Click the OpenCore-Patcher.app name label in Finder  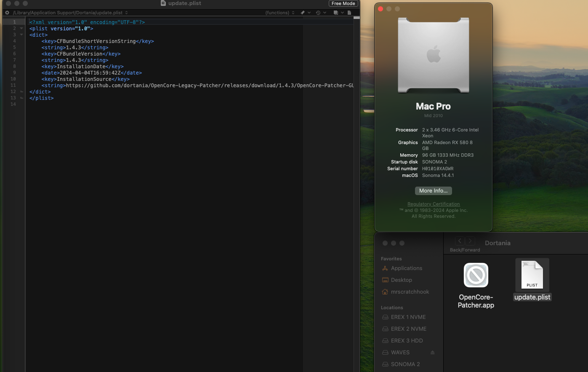point(476,301)
